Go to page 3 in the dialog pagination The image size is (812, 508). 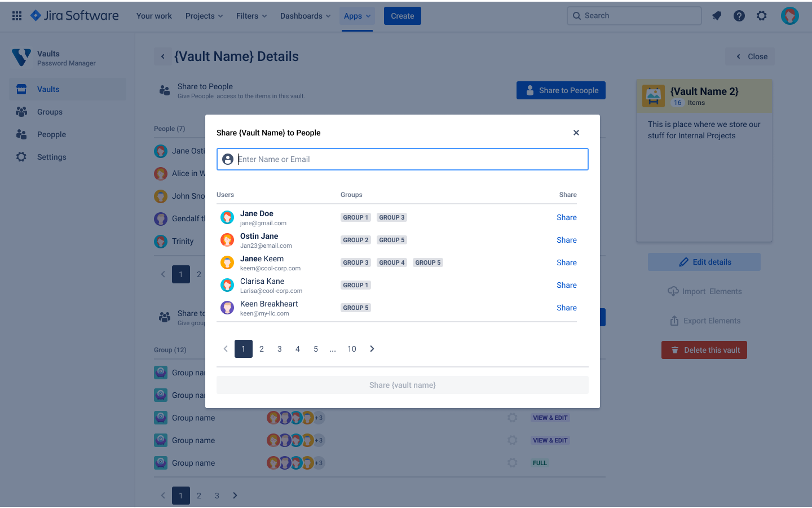(280, 349)
